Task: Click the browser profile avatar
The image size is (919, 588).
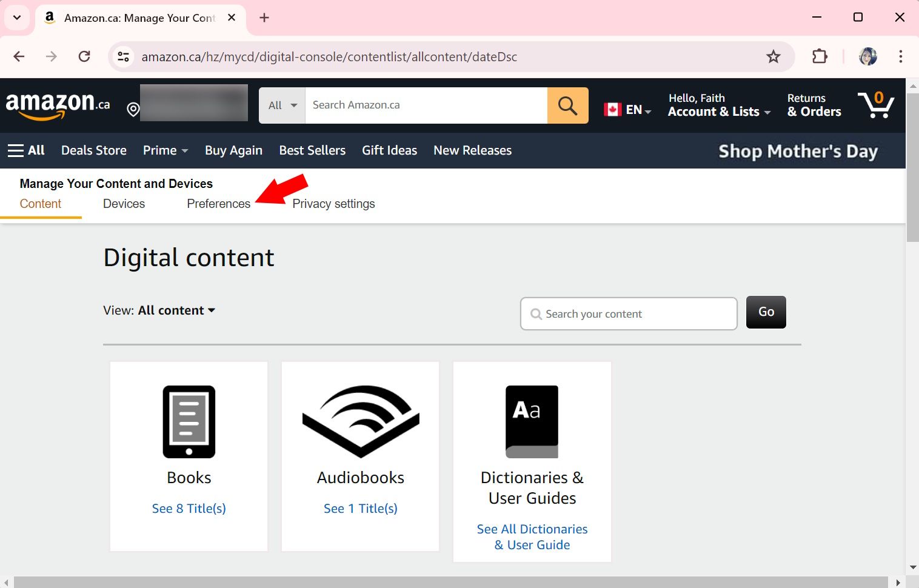Action: pos(868,56)
